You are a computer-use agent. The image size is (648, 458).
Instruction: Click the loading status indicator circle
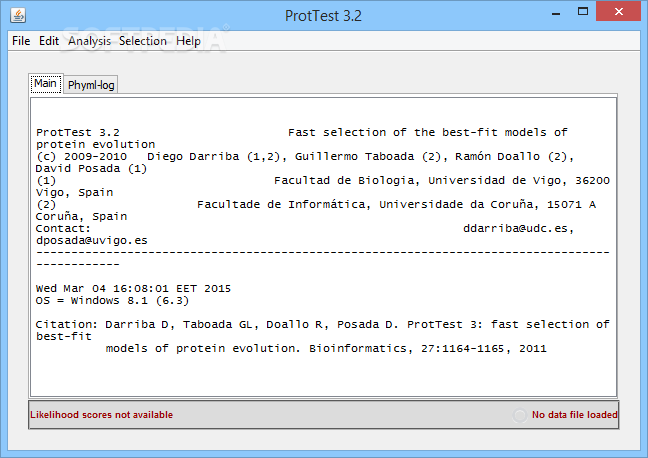(x=519, y=415)
